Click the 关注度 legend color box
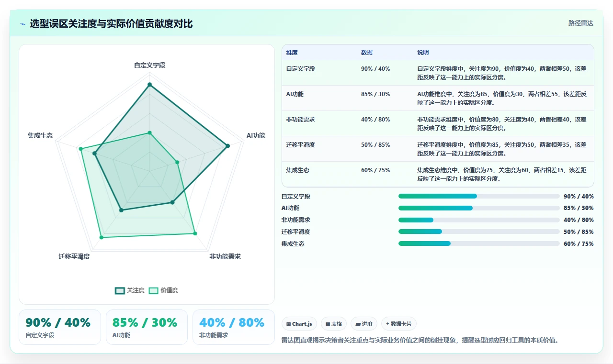Viewport: 613px width, 364px height. [x=120, y=290]
